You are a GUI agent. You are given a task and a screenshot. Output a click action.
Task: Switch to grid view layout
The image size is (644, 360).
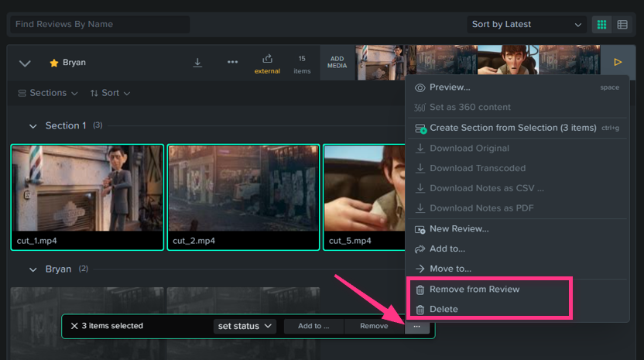point(601,25)
